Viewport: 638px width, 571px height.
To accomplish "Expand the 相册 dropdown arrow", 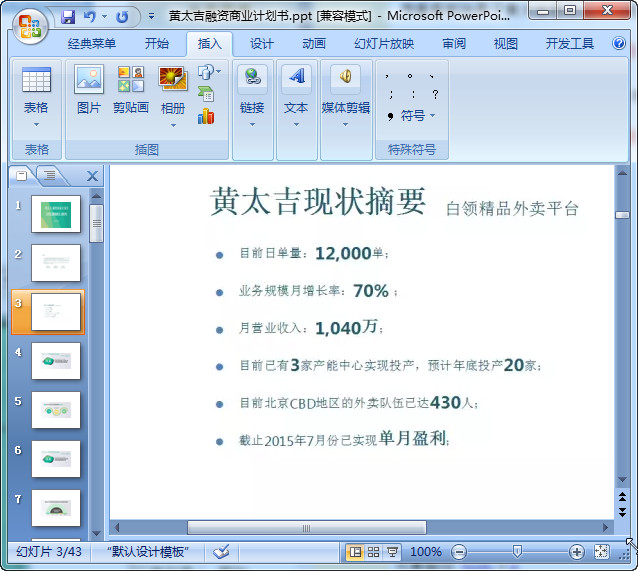I will click(x=173, y=125).
